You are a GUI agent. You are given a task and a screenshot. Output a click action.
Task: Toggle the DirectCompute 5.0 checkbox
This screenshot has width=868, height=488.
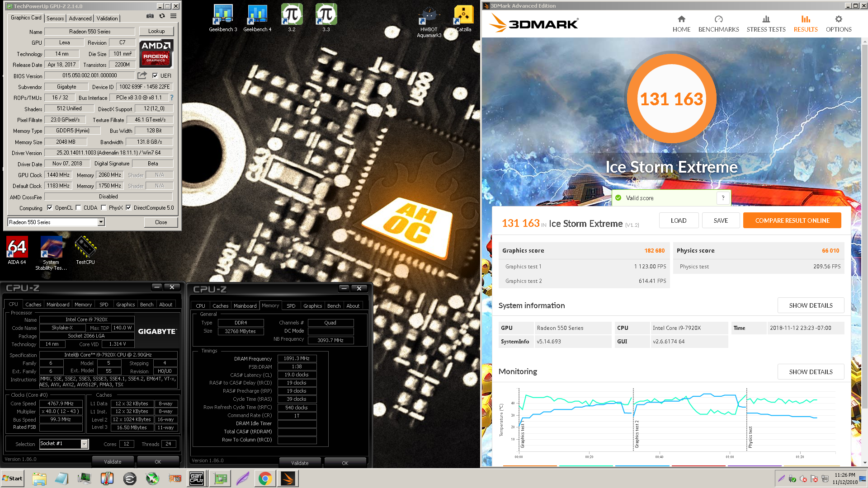[129, 208]
